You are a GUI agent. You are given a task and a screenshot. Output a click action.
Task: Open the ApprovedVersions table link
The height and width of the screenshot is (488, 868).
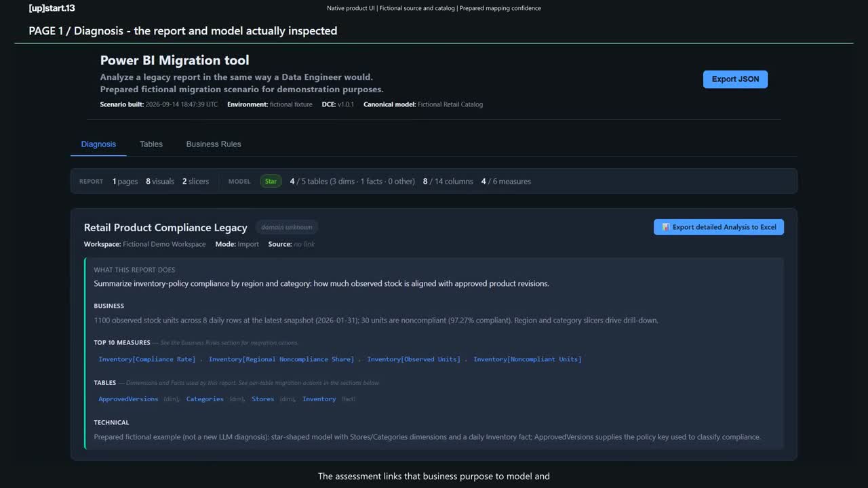click(128, 399)
